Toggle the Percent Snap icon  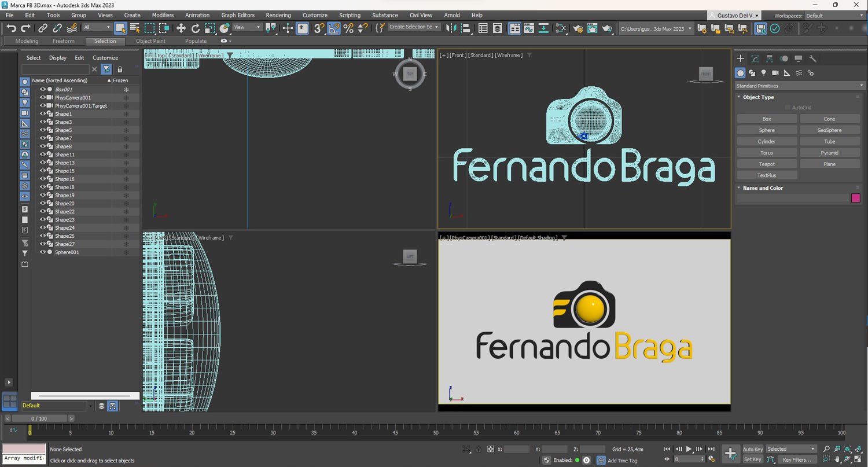[x=348, y=28]
